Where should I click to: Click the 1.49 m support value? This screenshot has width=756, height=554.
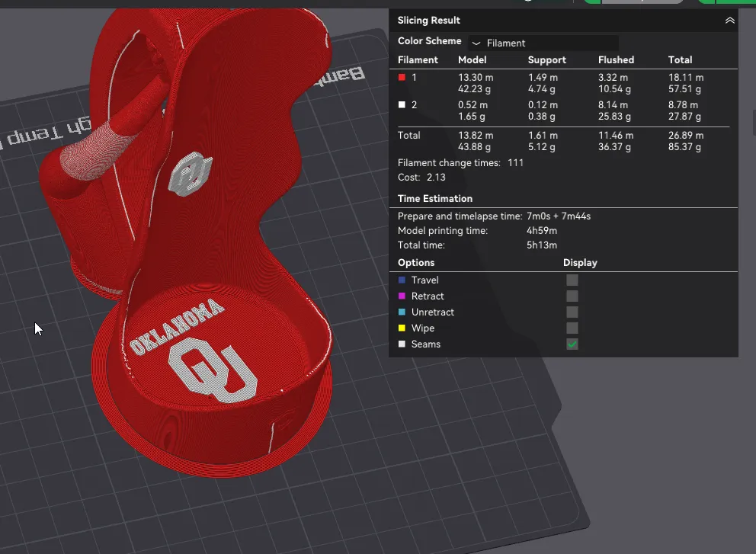[543, 77]
